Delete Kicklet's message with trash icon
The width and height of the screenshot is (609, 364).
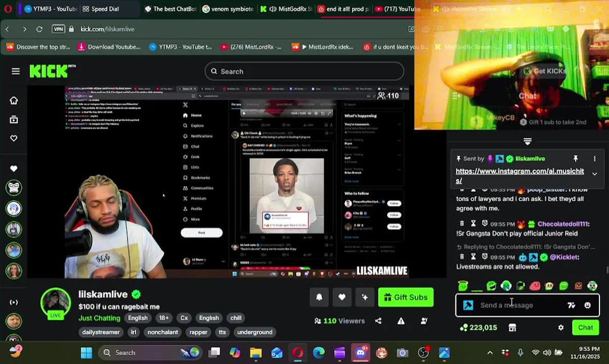click(462, 257)
